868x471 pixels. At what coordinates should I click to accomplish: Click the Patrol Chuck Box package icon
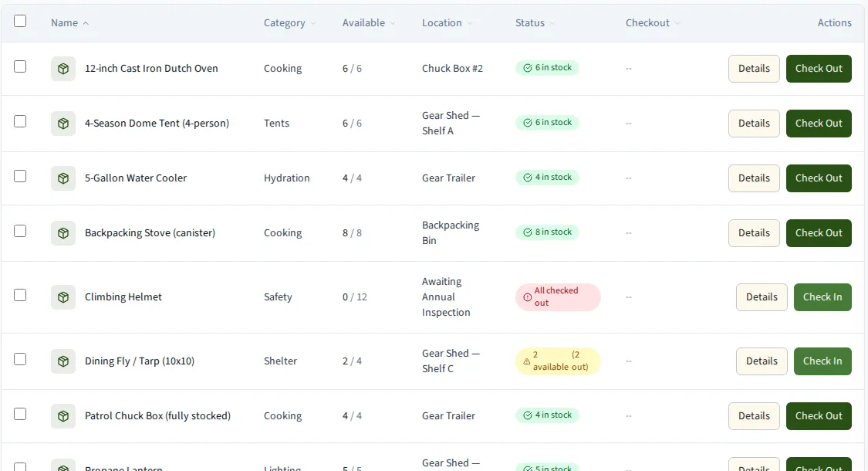point(63,416)
